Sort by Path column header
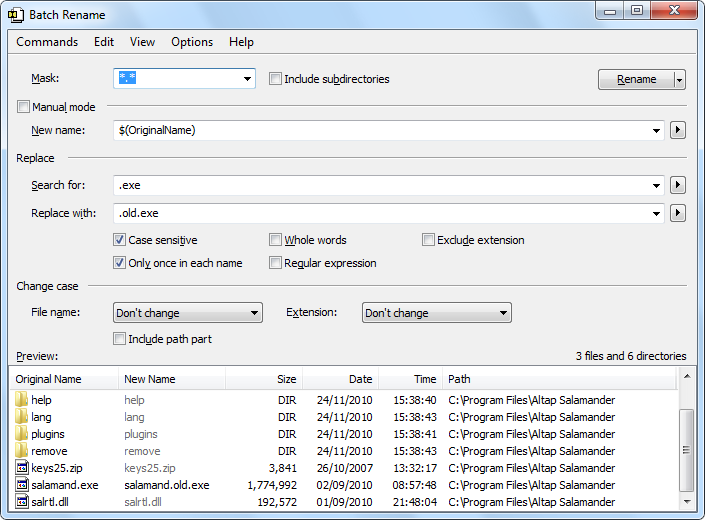The image size is (705, 520). pyautogui.click(x=559, y=379)
